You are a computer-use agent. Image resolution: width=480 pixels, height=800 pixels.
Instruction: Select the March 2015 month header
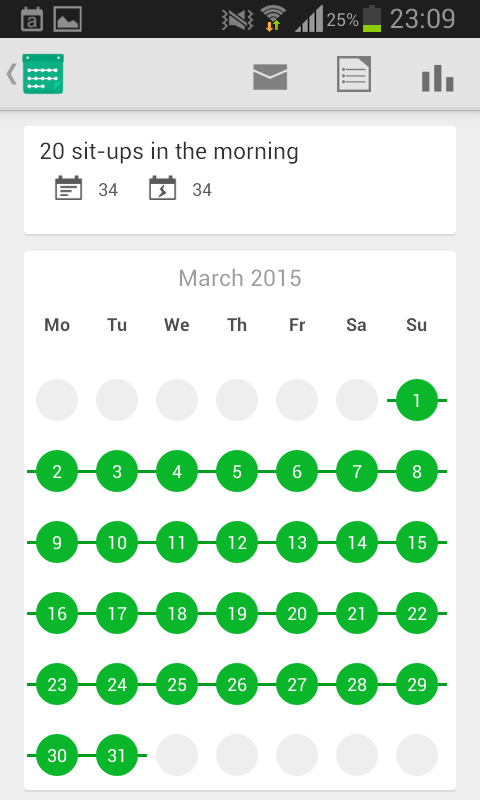pyautogui.click(x=240, y=278)
